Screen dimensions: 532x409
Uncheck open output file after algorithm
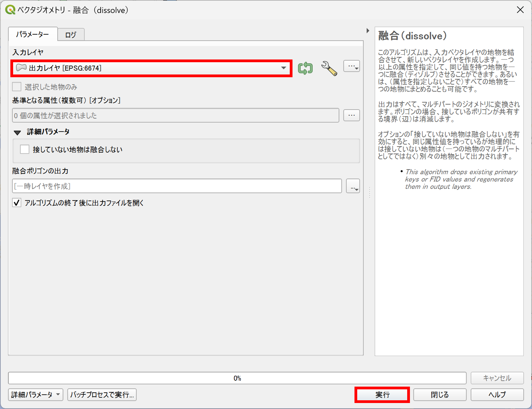point(17,203)
